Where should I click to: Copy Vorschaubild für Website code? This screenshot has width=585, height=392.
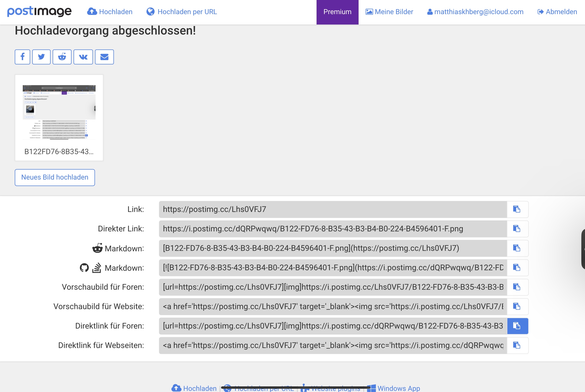(517, 306)
